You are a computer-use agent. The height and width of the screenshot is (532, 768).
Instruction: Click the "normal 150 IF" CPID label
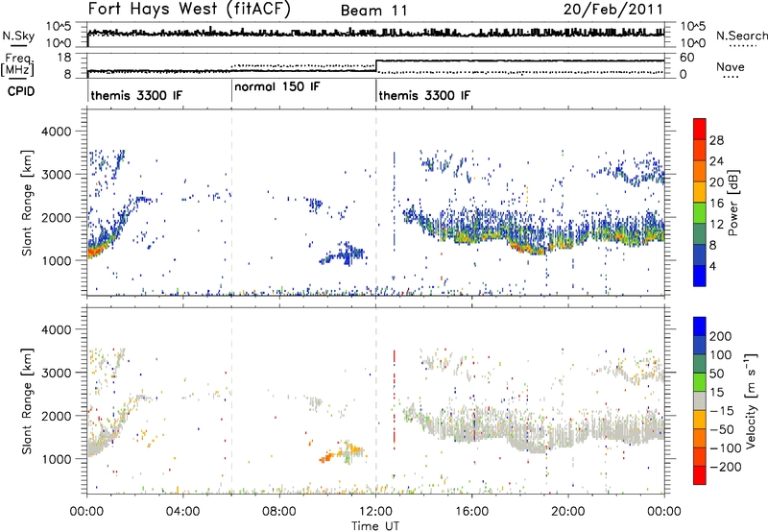(277, 86)
